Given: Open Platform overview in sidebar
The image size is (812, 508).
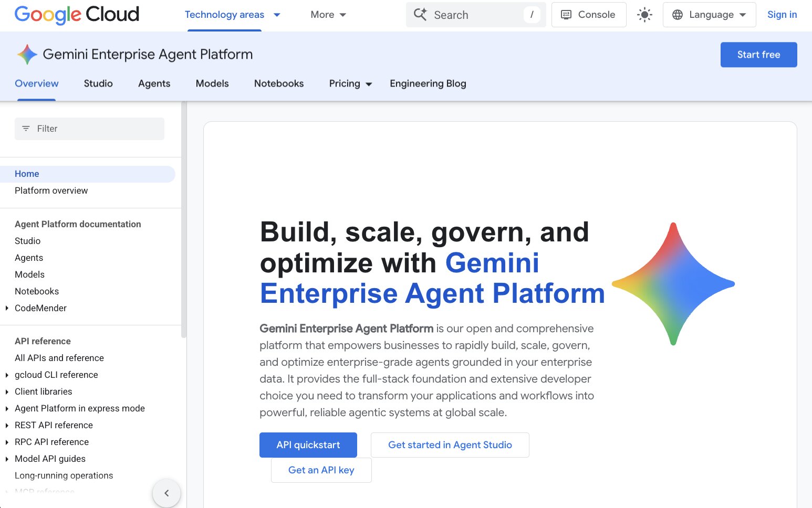Looking at the screenshot, I should coord(51,190).
